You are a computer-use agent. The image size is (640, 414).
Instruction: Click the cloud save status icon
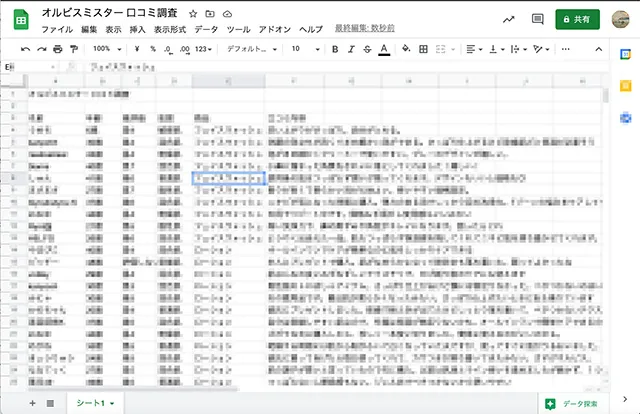(227, 14)
